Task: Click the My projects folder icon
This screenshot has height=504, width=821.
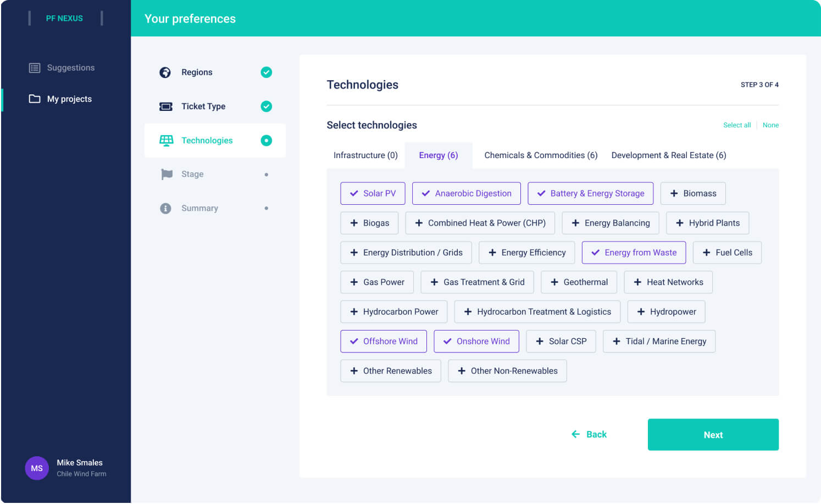Action: (x=35, y=99)
